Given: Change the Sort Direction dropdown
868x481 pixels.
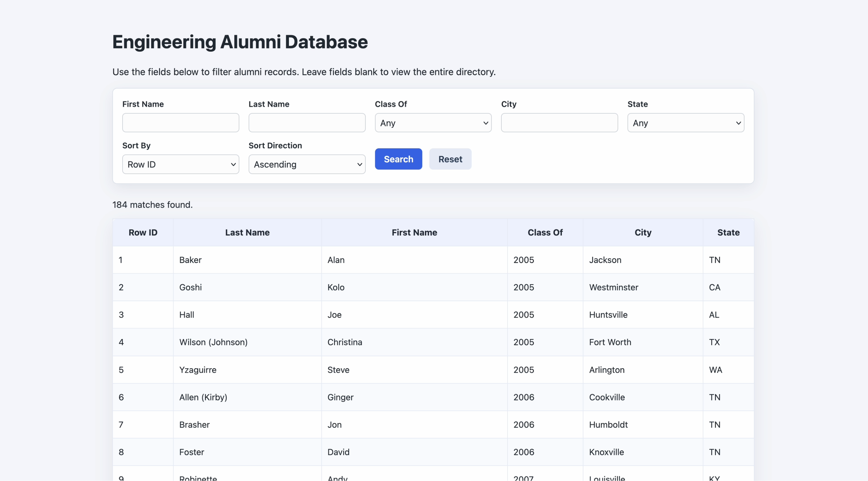Looking at the screenshot, I should tap(307, 164).
